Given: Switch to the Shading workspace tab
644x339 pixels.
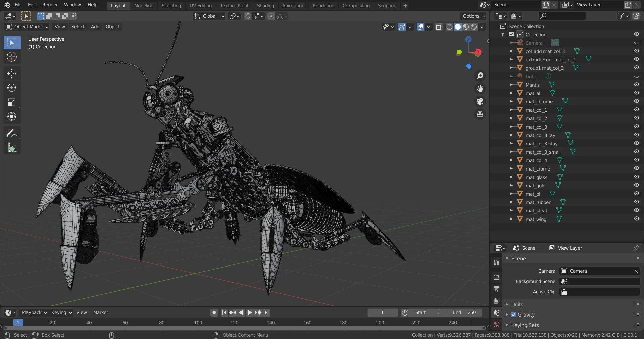Looking at the screenshot, I should [x=265, y=6].
